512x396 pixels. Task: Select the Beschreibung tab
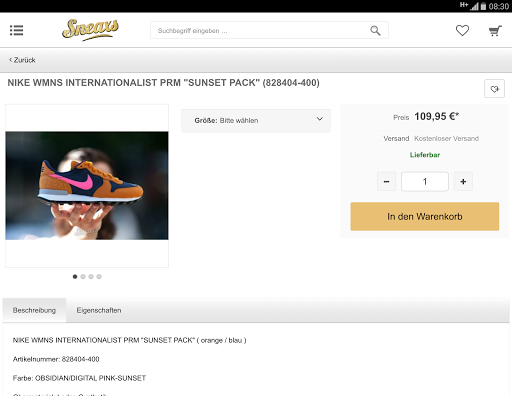[x=34, y=310]
